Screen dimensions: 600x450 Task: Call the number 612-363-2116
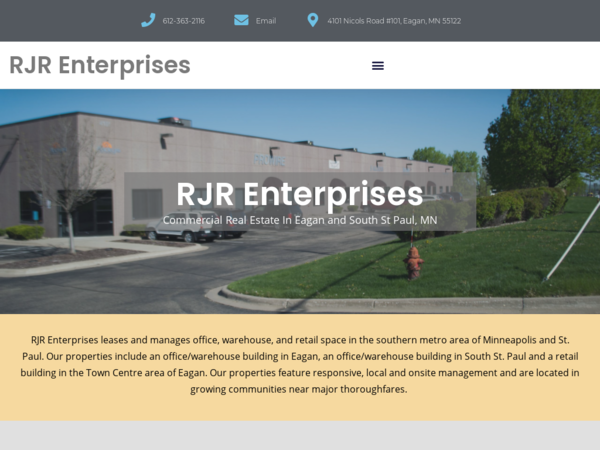184,21
